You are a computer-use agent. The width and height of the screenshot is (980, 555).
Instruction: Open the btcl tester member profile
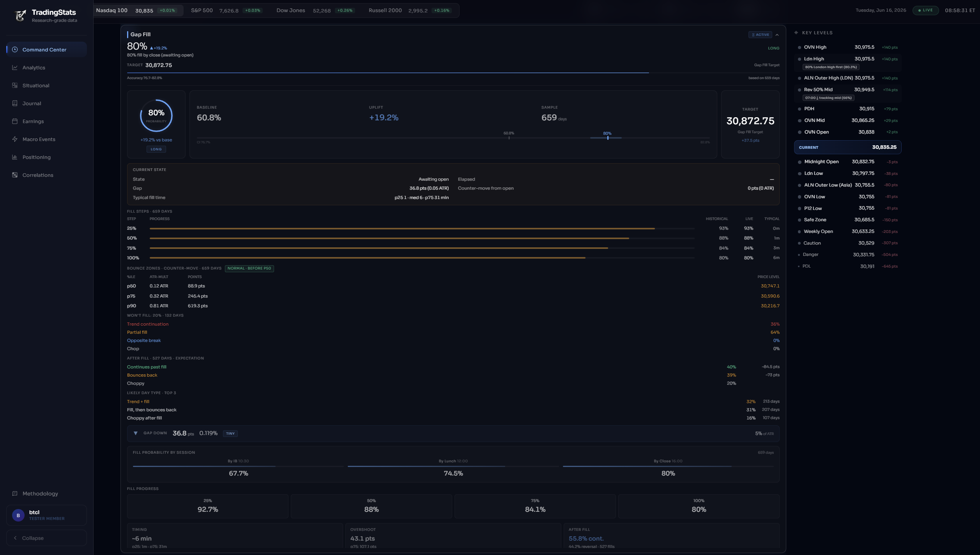click(46, 515)
